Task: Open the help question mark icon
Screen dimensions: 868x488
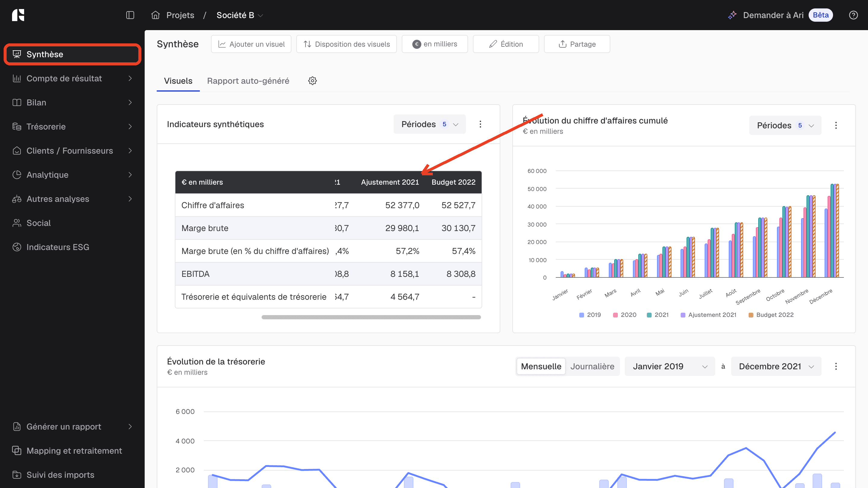Action: (x=854, y=15)
